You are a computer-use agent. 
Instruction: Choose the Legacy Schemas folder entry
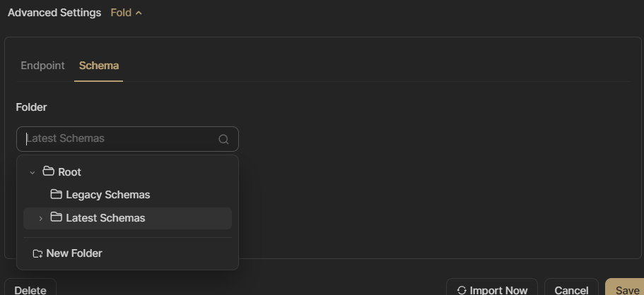[128, 195]
